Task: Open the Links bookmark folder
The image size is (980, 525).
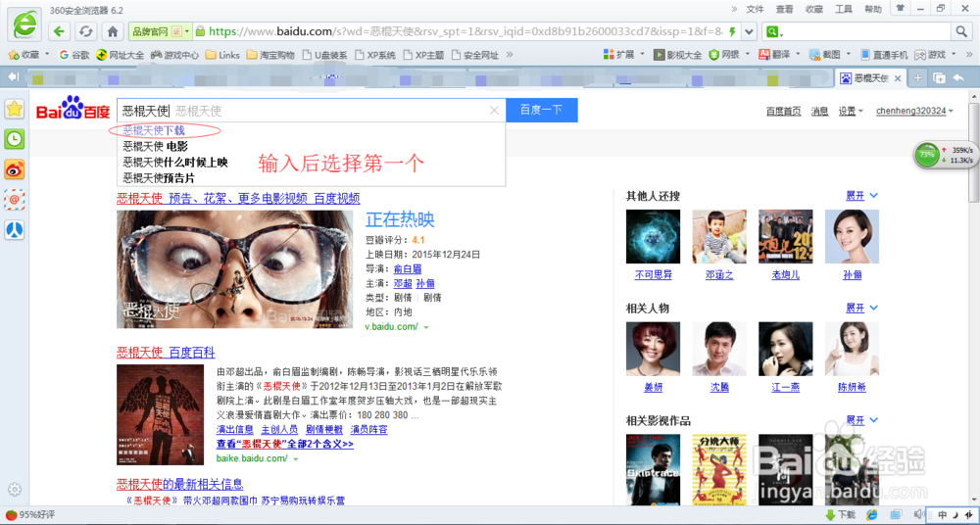Action: tap(222, 55)
